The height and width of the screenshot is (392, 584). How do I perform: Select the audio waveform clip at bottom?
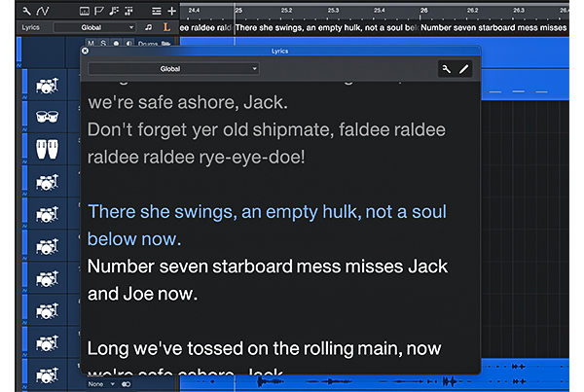click(375, 381)
